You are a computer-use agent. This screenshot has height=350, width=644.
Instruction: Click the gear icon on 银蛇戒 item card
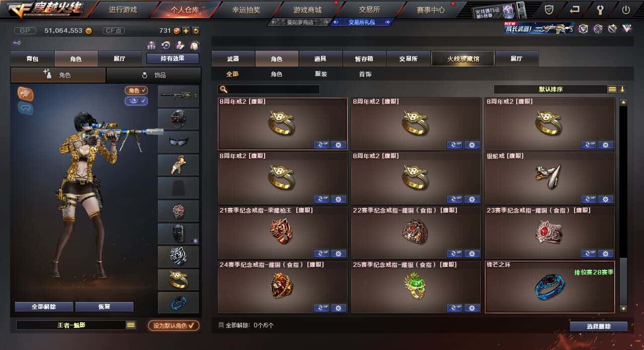605,199
